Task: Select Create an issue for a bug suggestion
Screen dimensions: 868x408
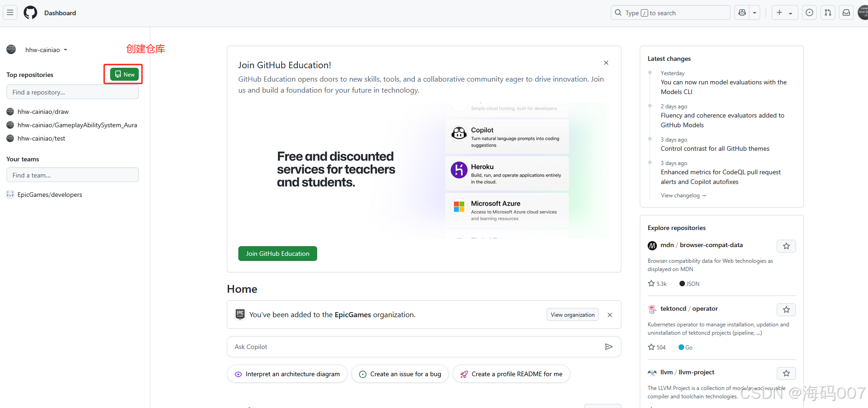Action: [x=400, y=374]
